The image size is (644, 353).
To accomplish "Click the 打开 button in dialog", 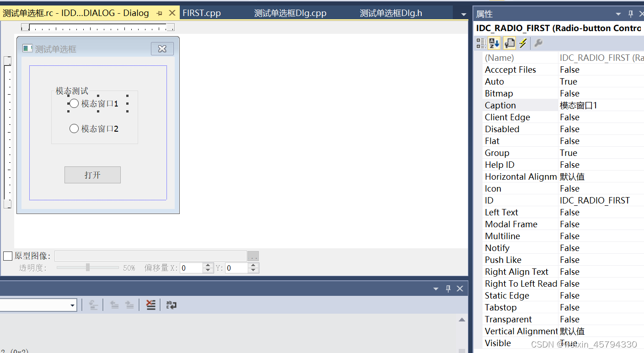I will [92, 175].
